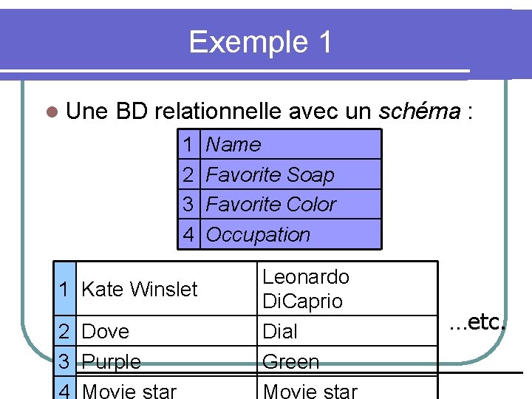Click "Movie star" in Kate Winslet's column
The image size is (532, 399).
(x=129, y=390)
